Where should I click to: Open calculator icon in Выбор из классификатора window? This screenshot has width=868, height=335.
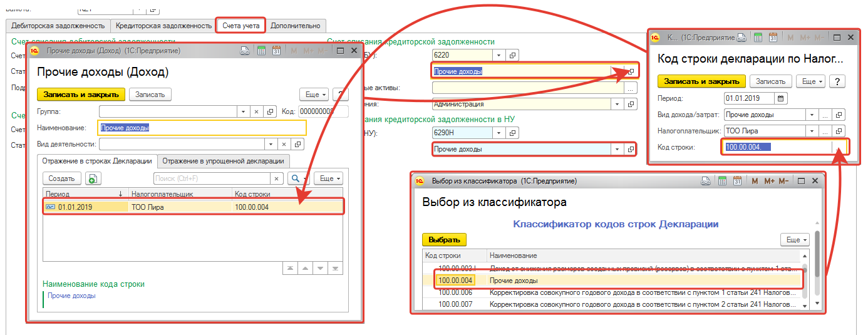(x=722, y=181)
